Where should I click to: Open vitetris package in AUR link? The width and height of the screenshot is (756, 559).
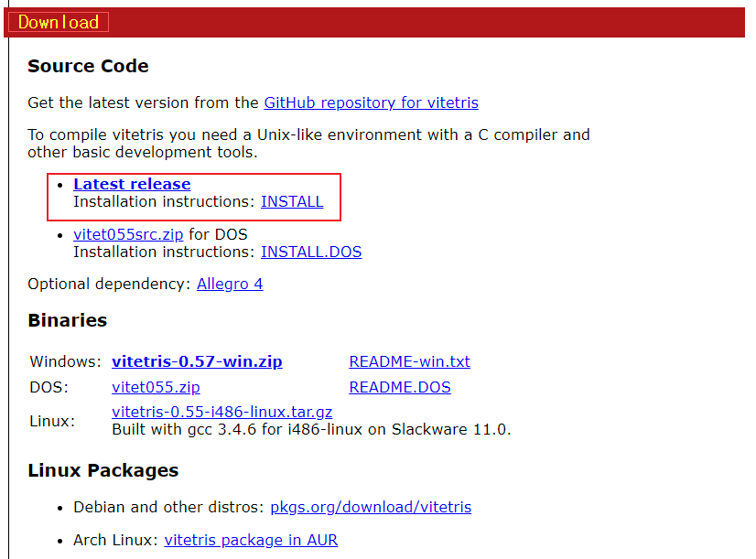click(251, 540)
